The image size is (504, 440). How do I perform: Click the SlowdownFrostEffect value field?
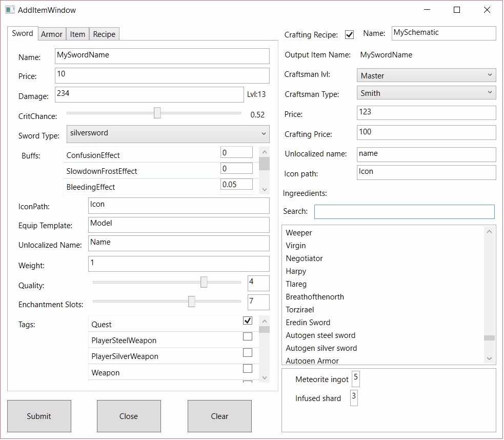pos(236,168)
